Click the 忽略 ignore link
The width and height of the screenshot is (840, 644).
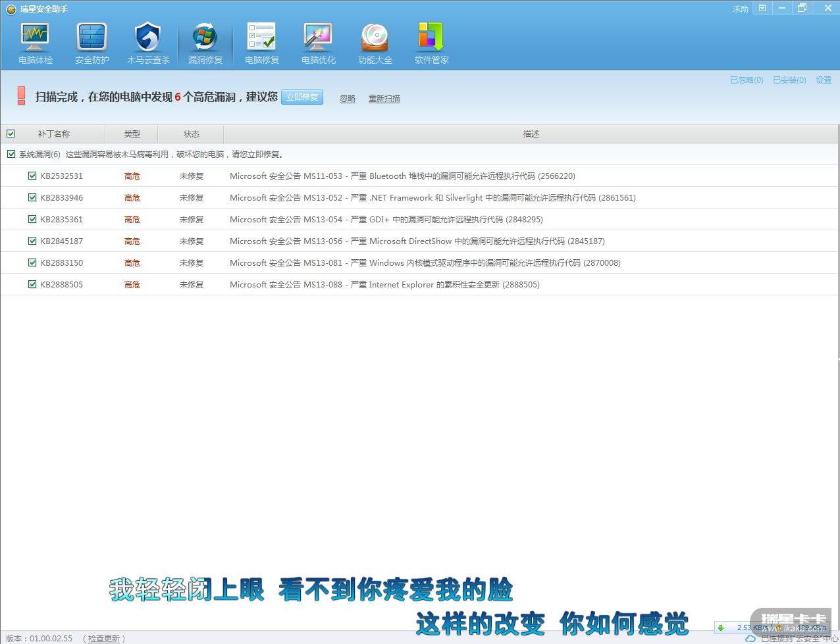(348, 99)
